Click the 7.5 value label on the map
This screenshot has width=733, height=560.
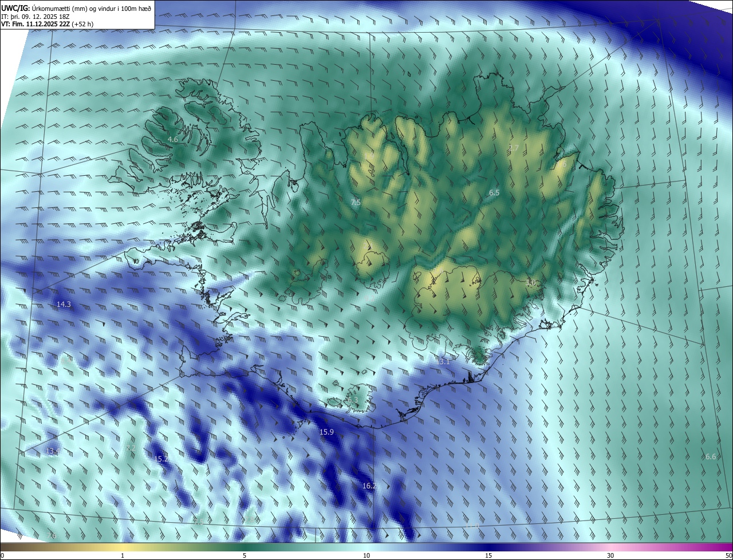coord(356,203)
